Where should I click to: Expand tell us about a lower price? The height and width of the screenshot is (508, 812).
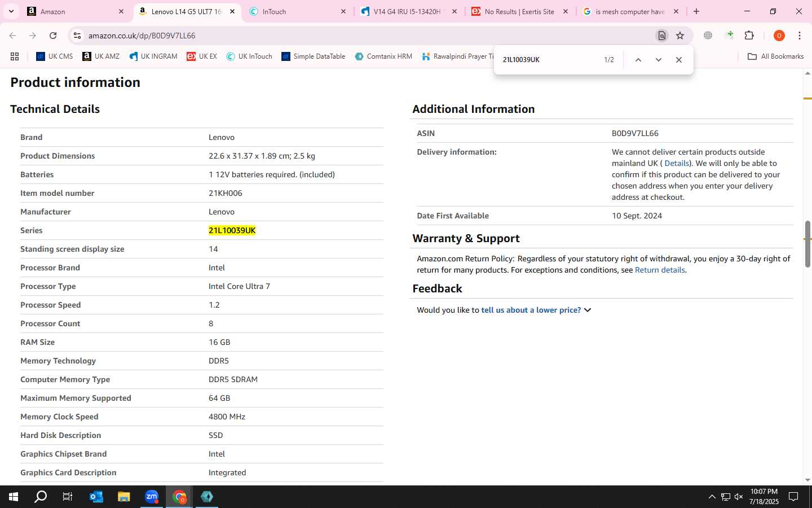pos(536,310)
